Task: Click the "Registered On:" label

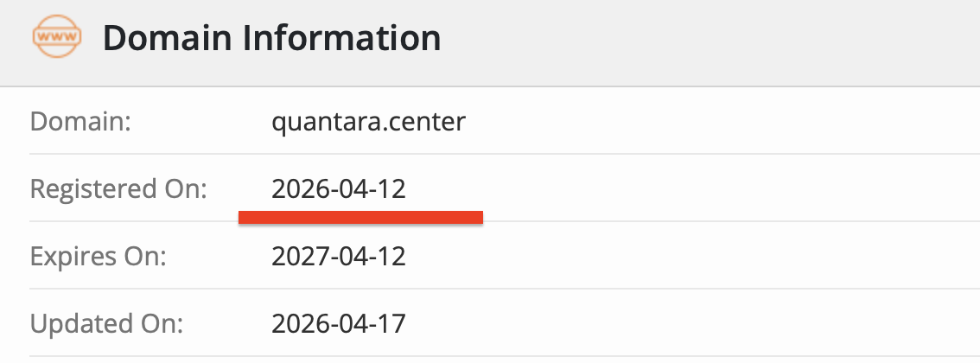Action: point(118,189)
